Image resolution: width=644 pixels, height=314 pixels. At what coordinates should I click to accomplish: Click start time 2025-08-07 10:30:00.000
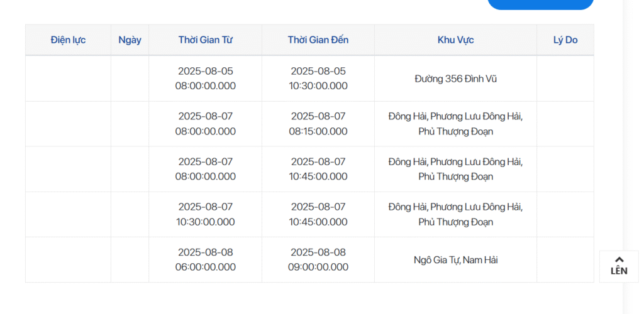tap(206, 214)
